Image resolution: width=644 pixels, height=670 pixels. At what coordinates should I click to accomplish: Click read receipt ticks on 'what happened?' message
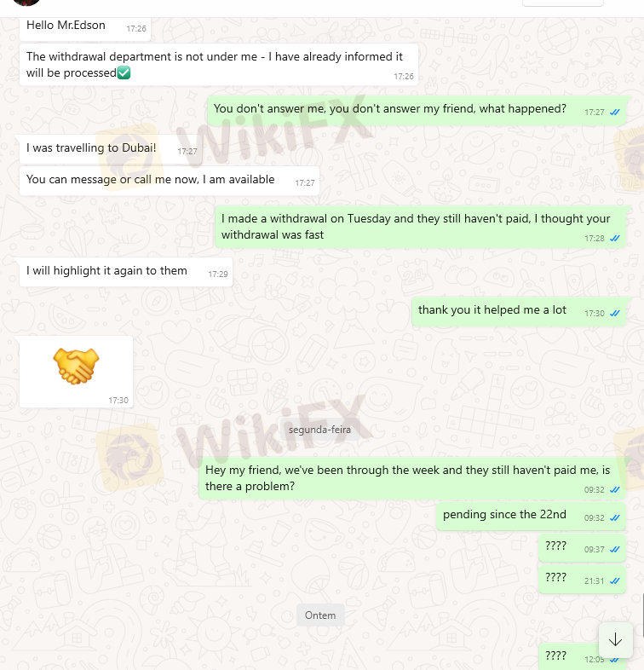pos(614,113)
